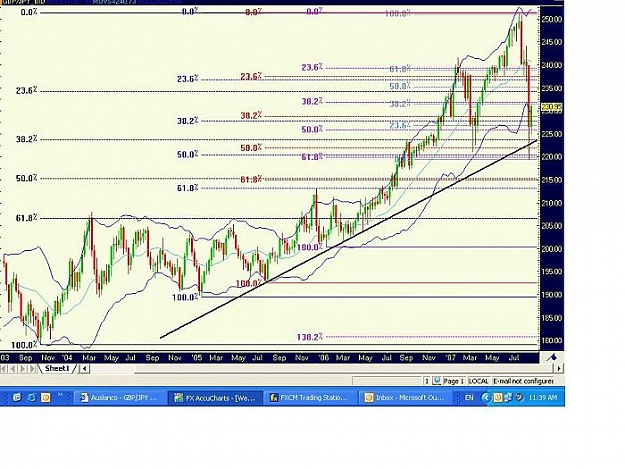Viewport: 625px width, 469px height.
Task: Click the '07 year label on the time axis
Action: 451,357
